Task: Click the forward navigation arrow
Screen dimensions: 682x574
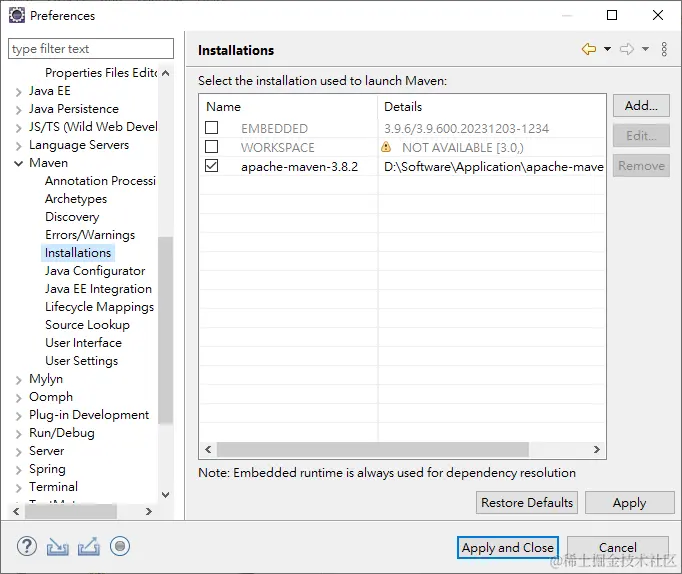Action: coord(627,49)
